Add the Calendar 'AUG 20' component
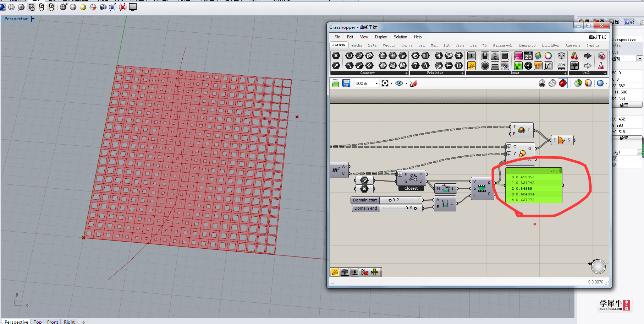 click(528, 56)
